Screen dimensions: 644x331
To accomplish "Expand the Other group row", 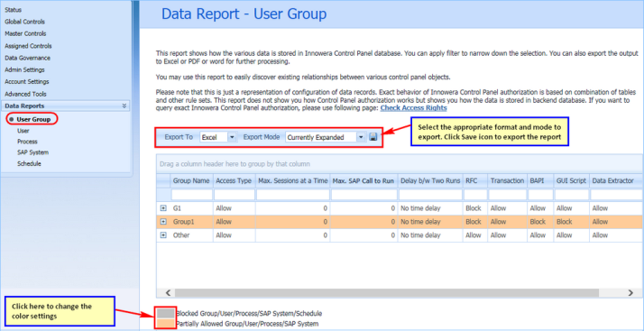I will pos(163,235).
